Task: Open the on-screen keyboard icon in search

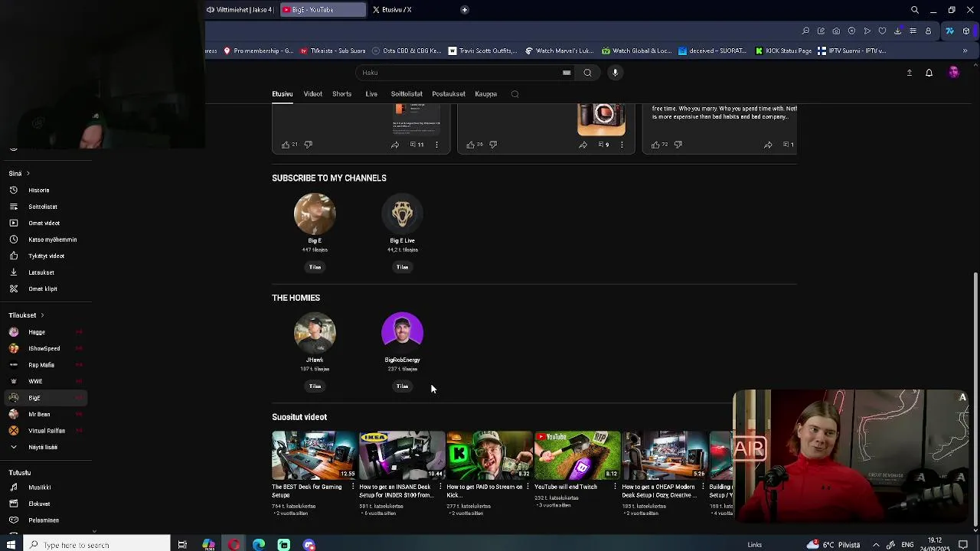Action: coord(567,73)
